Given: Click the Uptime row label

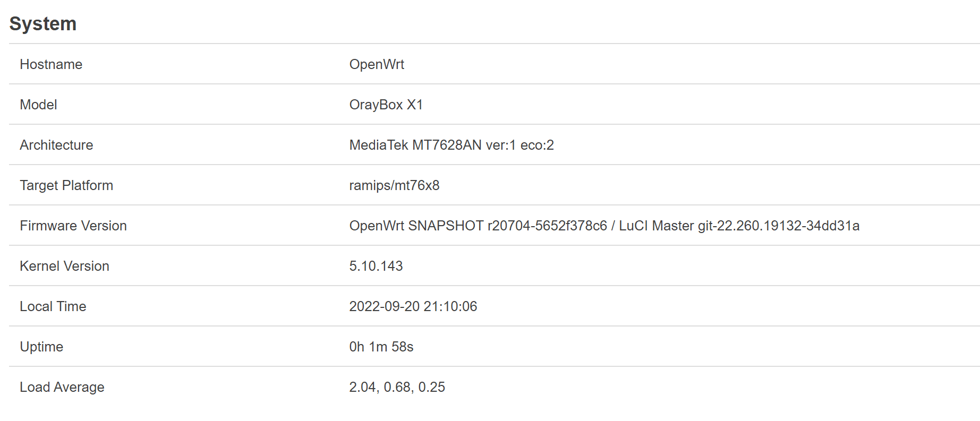Looking at the screenshot, I should 41,347.
